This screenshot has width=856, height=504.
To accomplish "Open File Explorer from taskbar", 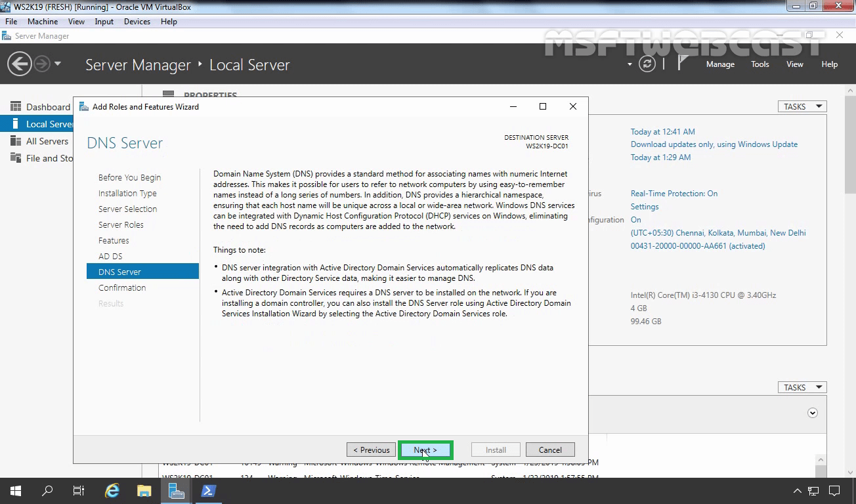I will [x=144, y=491].
